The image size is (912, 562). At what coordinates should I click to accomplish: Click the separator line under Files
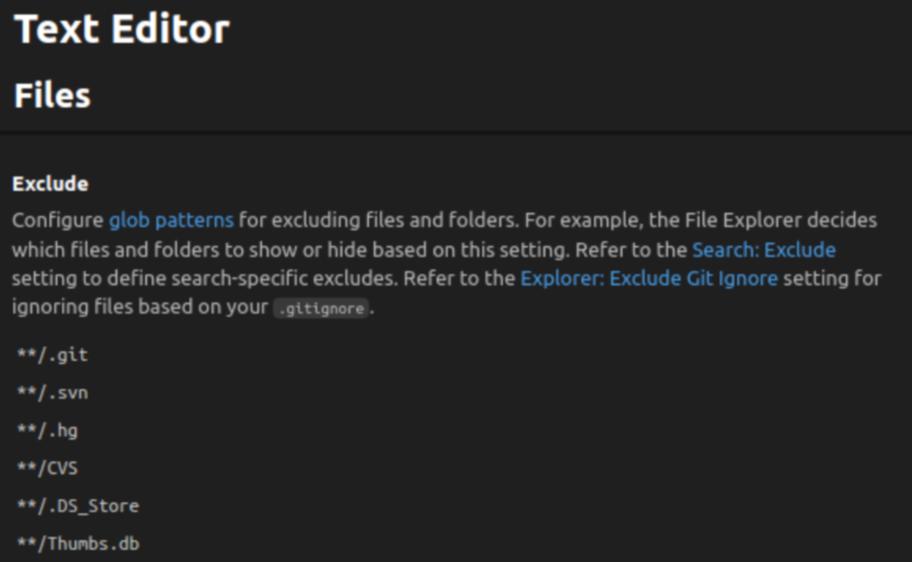coord(456,133)
